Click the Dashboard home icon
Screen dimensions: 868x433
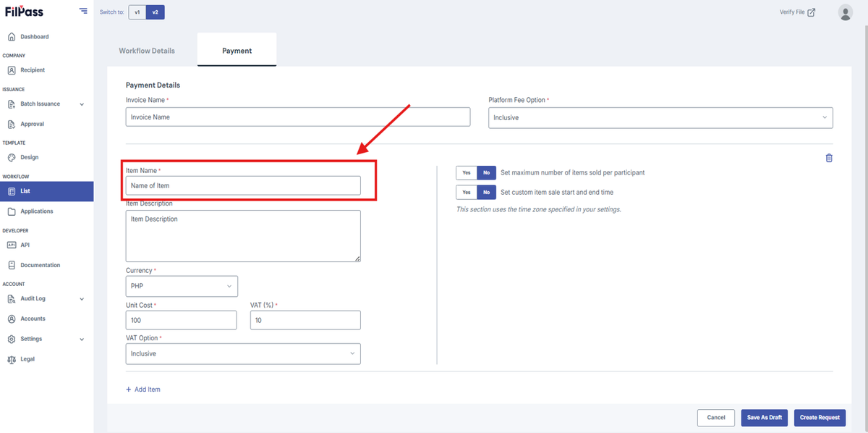pyautogui.click(x=12, y=37)
